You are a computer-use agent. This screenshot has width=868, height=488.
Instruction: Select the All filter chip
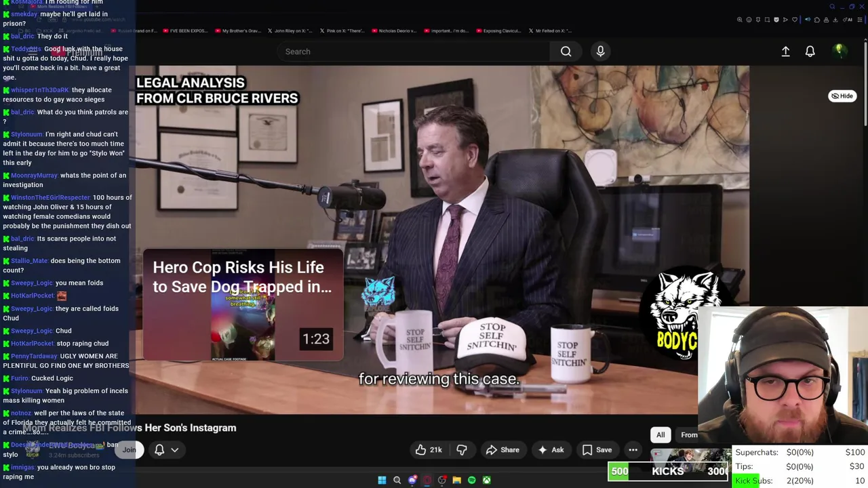(x=660, y=435)
